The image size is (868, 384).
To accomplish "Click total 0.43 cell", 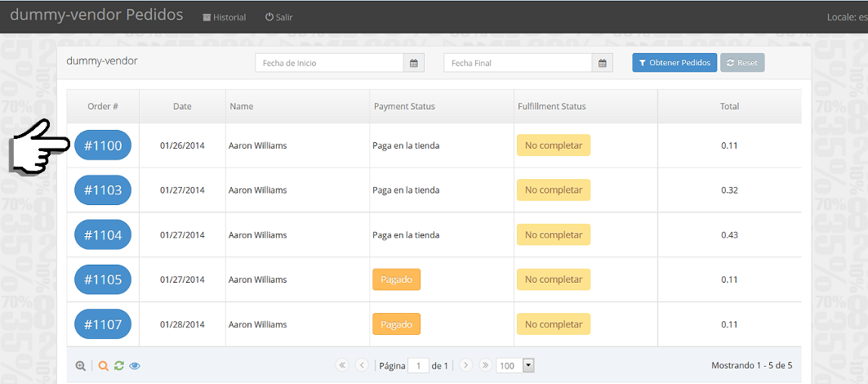I will [729, 235].
